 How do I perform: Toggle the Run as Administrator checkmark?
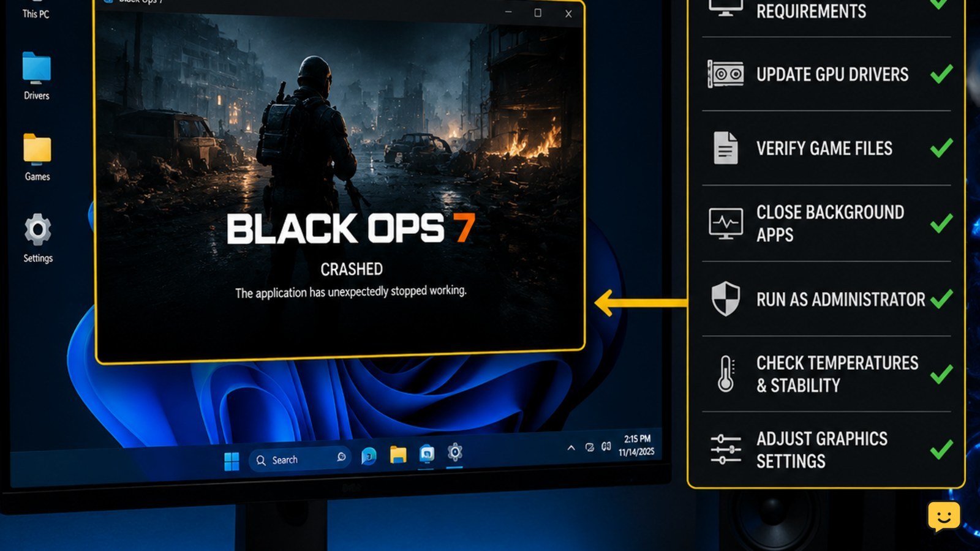click(941, 299)
